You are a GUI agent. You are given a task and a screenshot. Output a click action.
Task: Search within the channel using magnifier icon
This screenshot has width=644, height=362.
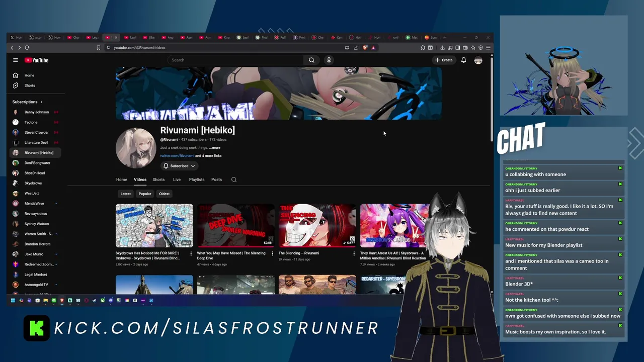pyautogui.click(x=234, y=179)
